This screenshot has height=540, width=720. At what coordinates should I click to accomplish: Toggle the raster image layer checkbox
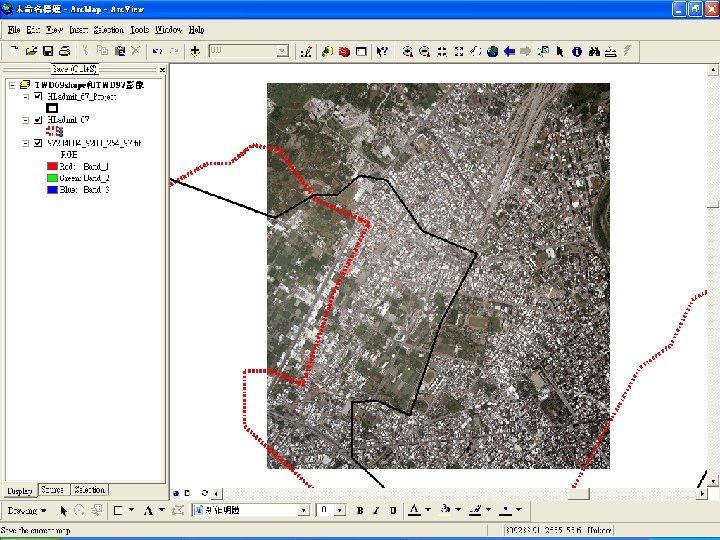(x=39, y=143)
